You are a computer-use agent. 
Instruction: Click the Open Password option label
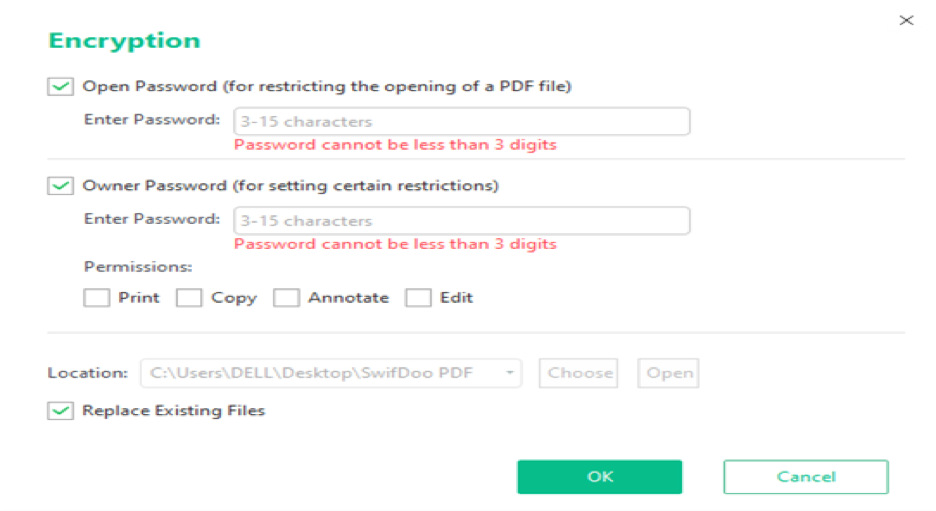[x=326, y=87]
